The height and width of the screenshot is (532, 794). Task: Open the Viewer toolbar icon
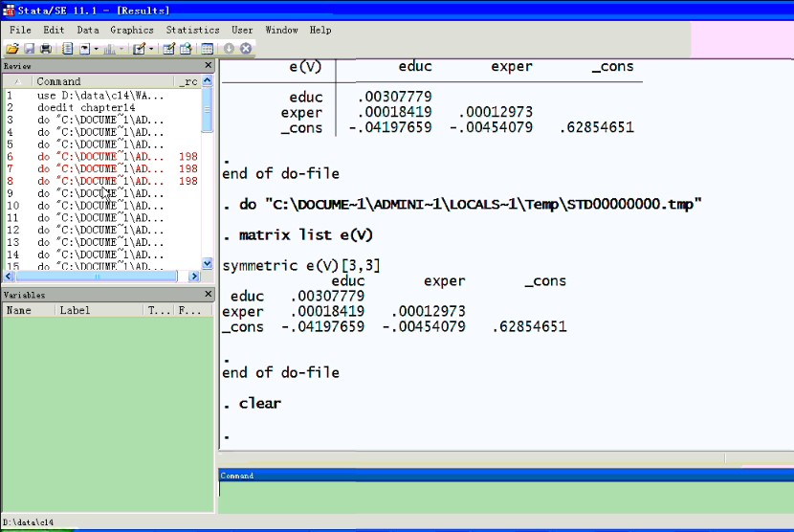84,49
